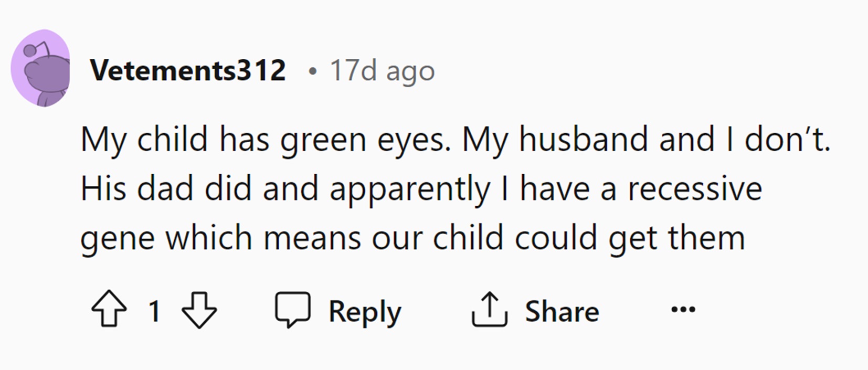Click the word "husband" in the comment
The image size is (868, 370).
tap(583, 140)
